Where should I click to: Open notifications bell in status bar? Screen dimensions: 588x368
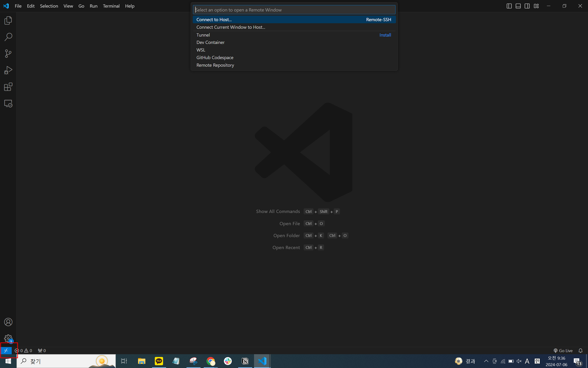(x=580, y=350)
